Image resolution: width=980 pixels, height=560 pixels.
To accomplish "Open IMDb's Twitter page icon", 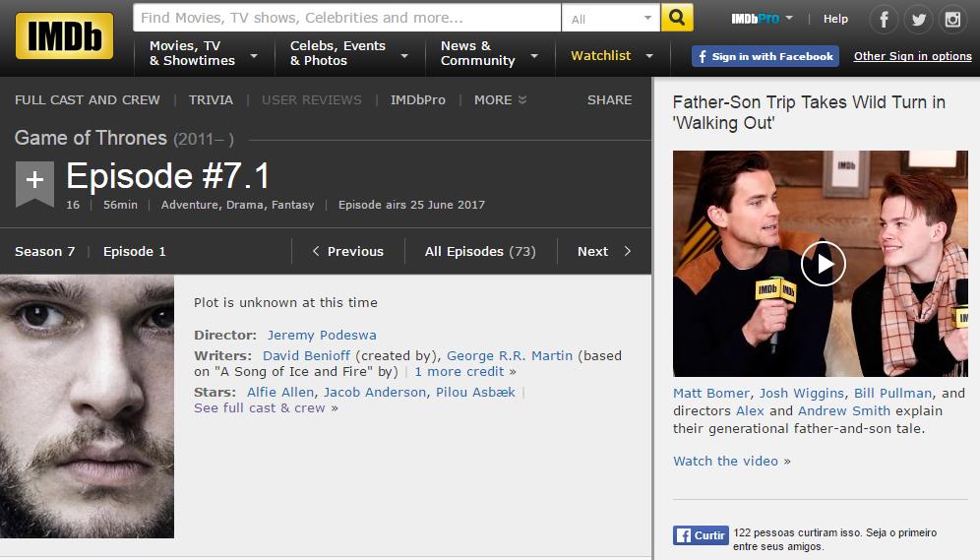I will (x=918, y=20).
